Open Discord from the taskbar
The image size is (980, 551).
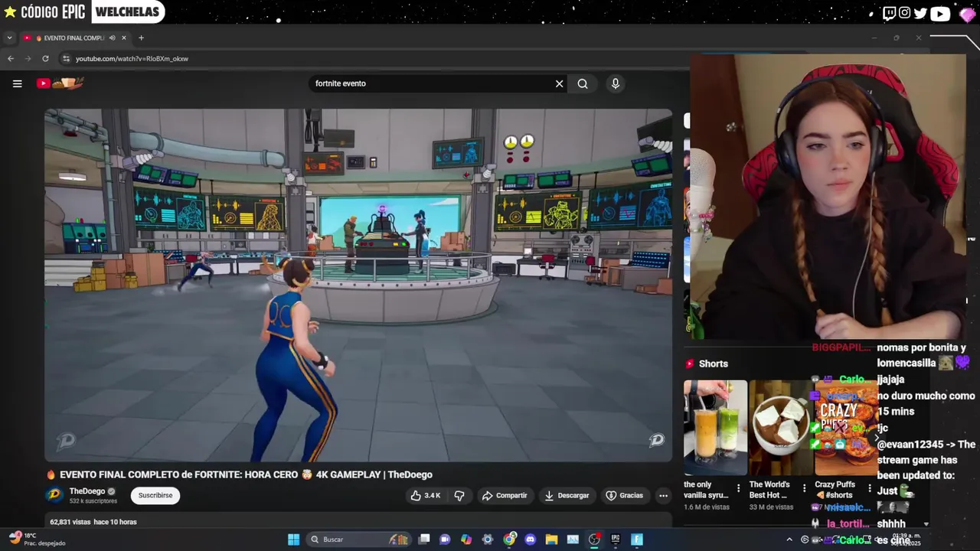coord(530,540)
